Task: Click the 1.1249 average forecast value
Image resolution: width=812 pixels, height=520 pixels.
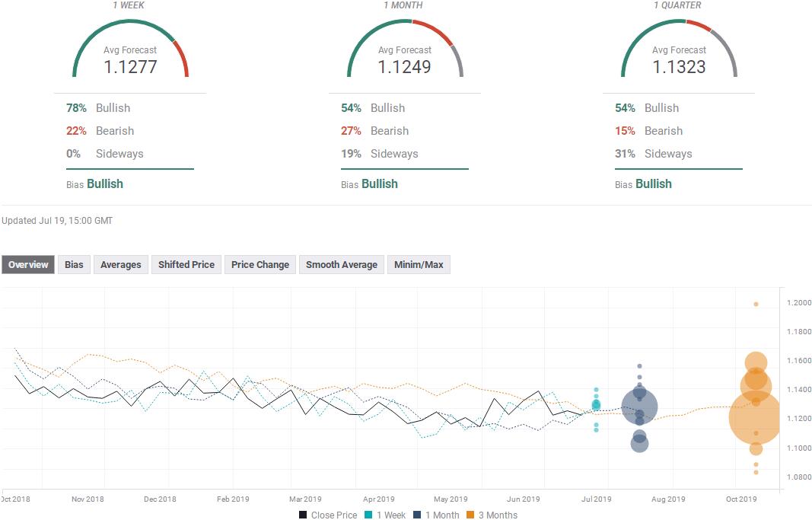Action: click(x=404, y=67)
